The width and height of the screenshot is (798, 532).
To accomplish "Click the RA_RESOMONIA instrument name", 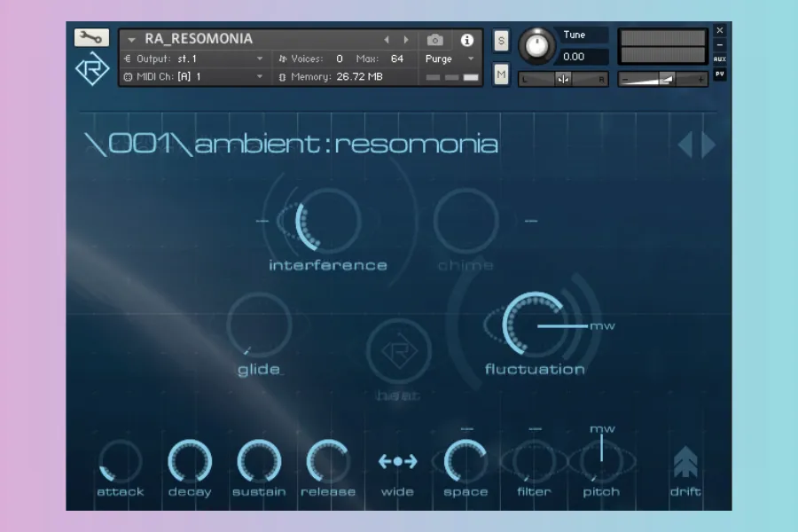I will coord(199,39).
